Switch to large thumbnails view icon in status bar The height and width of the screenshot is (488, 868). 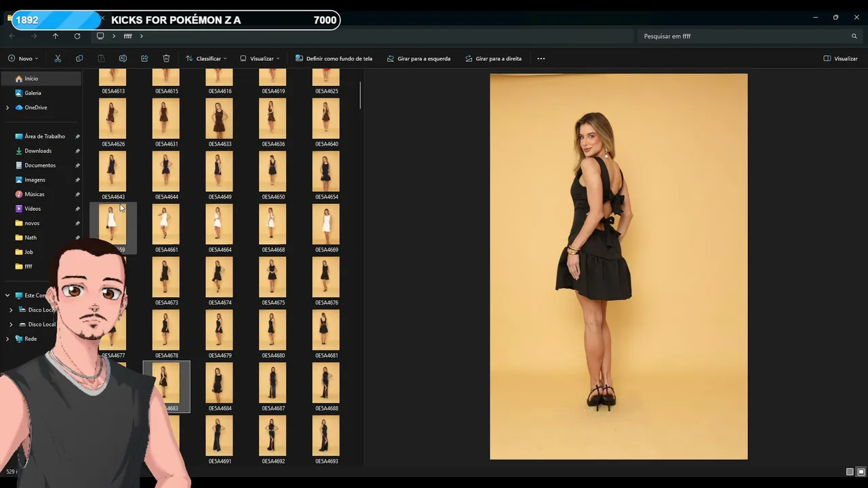861,472
